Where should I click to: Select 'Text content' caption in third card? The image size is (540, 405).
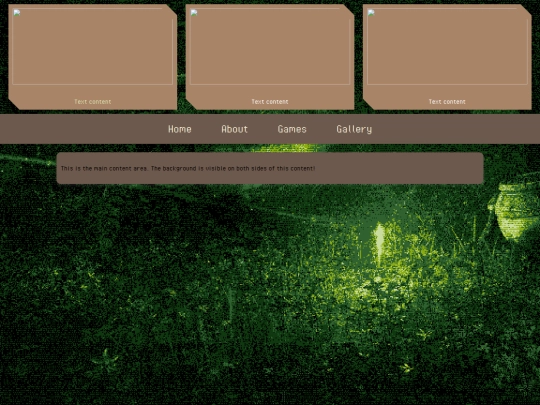point(447,102)
